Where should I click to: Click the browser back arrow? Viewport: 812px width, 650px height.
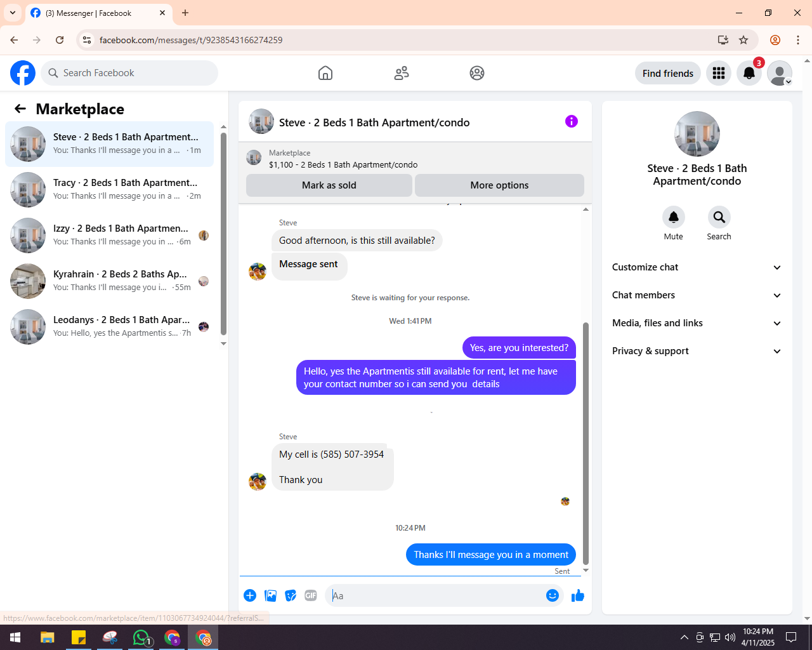14,40
